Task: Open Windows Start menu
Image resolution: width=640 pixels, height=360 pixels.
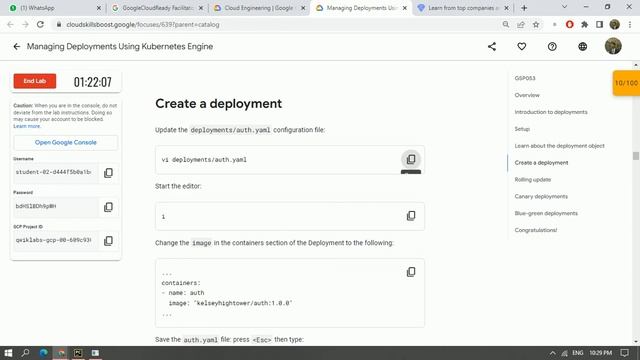Action: pos(8,353)
